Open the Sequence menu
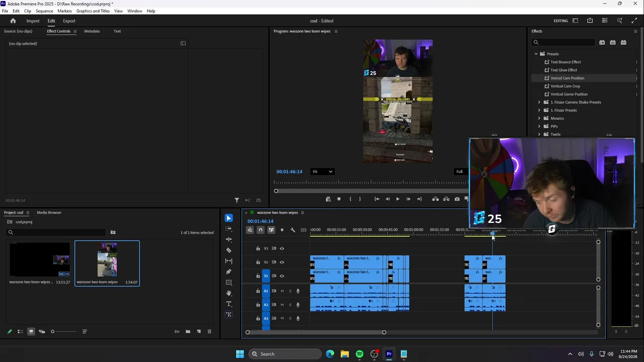The width and height of the screenshot is (644, 362). coord(44,11)
